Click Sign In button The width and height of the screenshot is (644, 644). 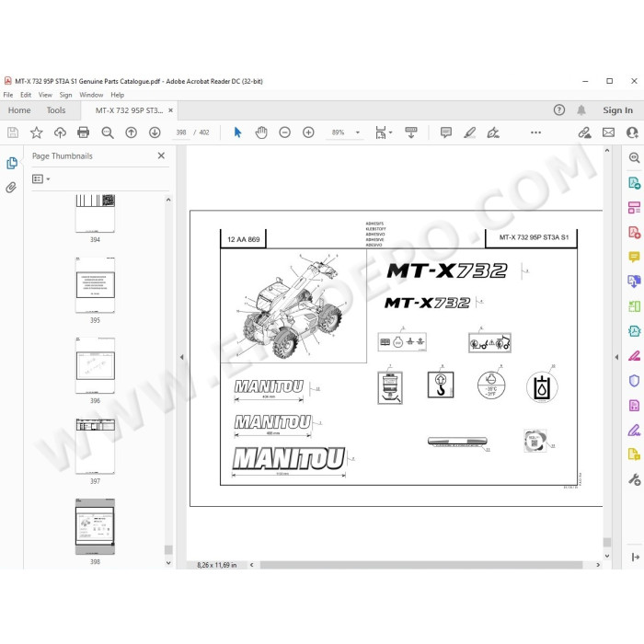click(x=617, y=110)
